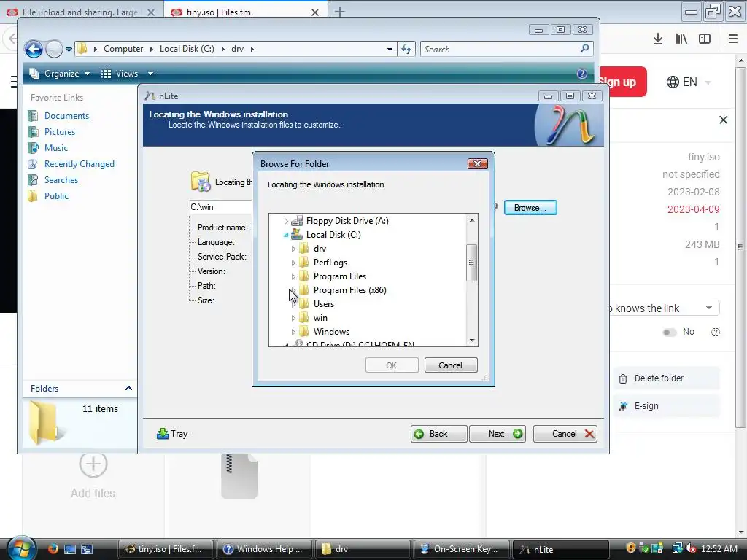
Task: Click Explorer forward arrow button
Action: pyautogui.click(x=54, y=49)
